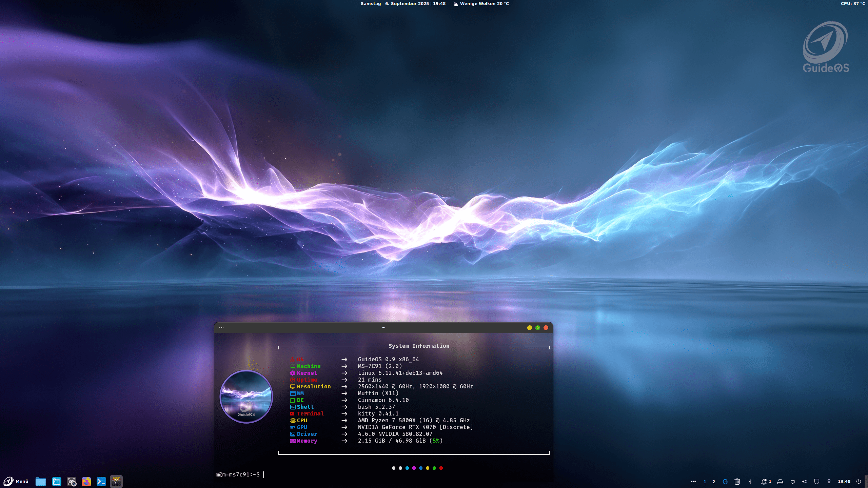Open the notifications bell with badge 1
Screen dimensions: 868x488
766,482
